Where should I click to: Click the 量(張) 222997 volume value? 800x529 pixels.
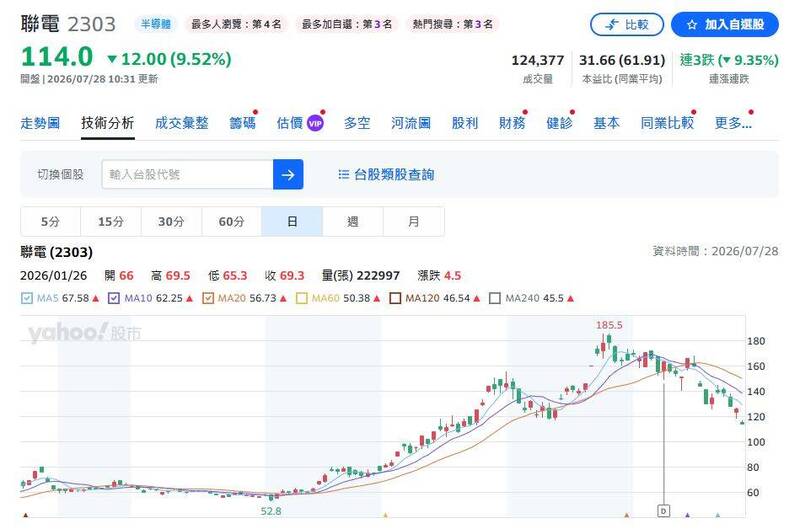[x=361, y=275]
